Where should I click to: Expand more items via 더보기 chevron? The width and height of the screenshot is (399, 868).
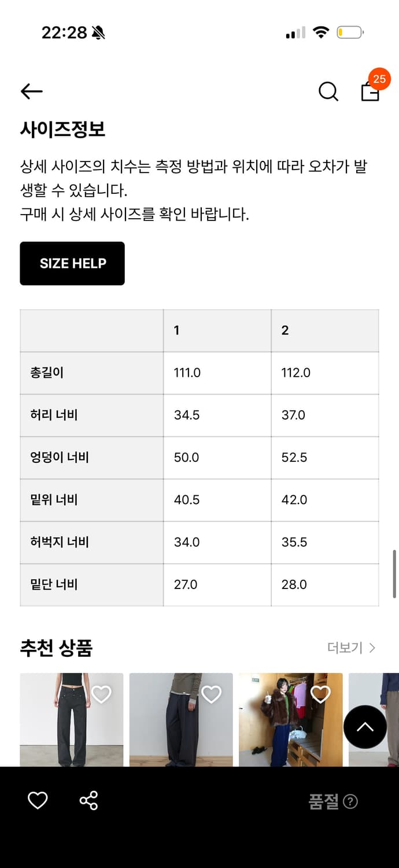(x=372, y=648)
